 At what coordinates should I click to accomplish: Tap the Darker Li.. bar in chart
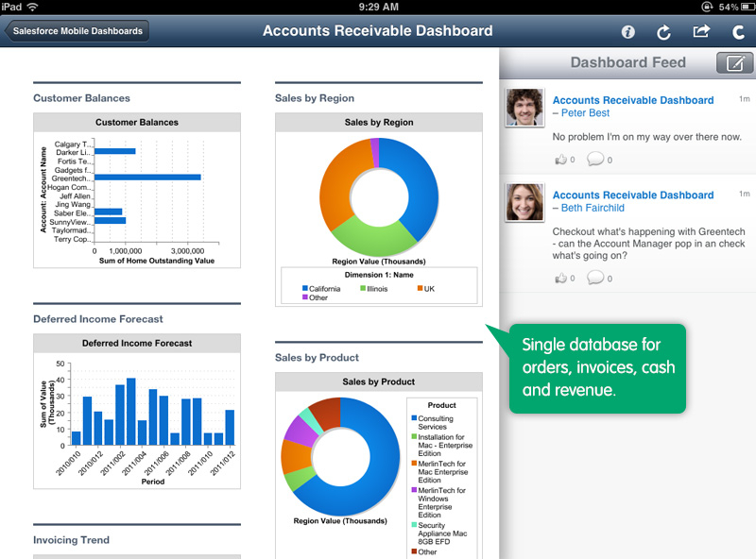(x=114, y=151)
